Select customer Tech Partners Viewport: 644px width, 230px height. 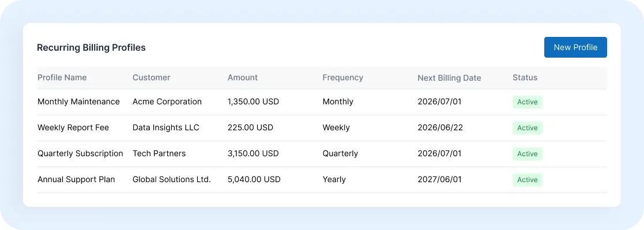[x=159, y=153]
